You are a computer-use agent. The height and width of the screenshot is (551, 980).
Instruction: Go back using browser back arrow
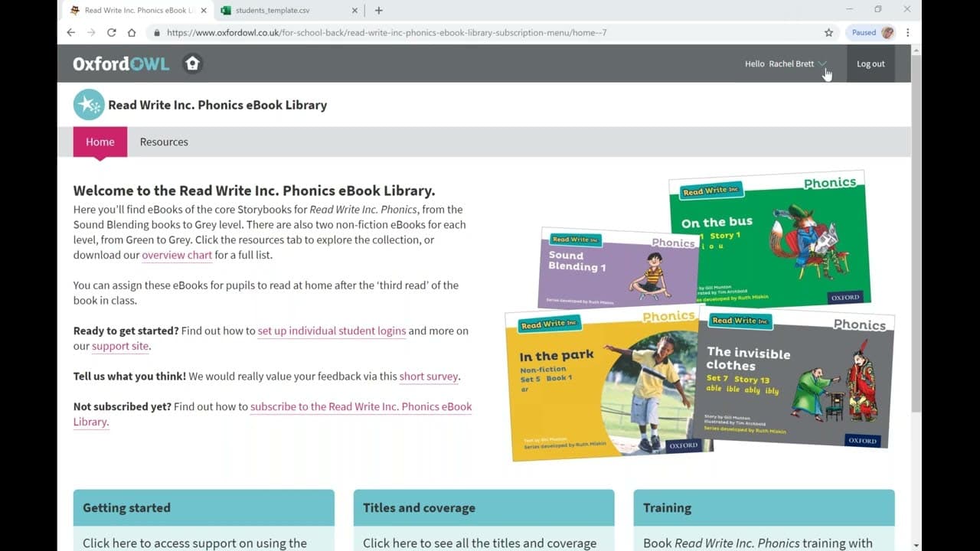point(71,32)
